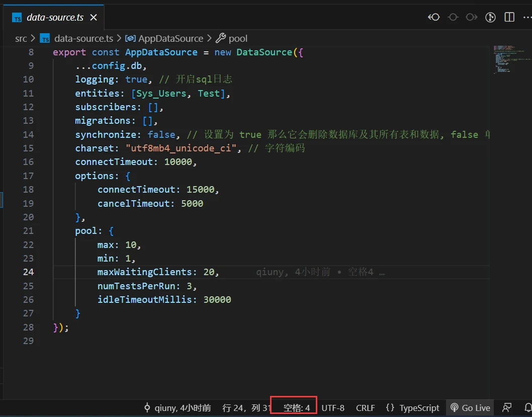
Task: Open AppDataSource breadcrumb symbol
Action: tap(170, 38)
